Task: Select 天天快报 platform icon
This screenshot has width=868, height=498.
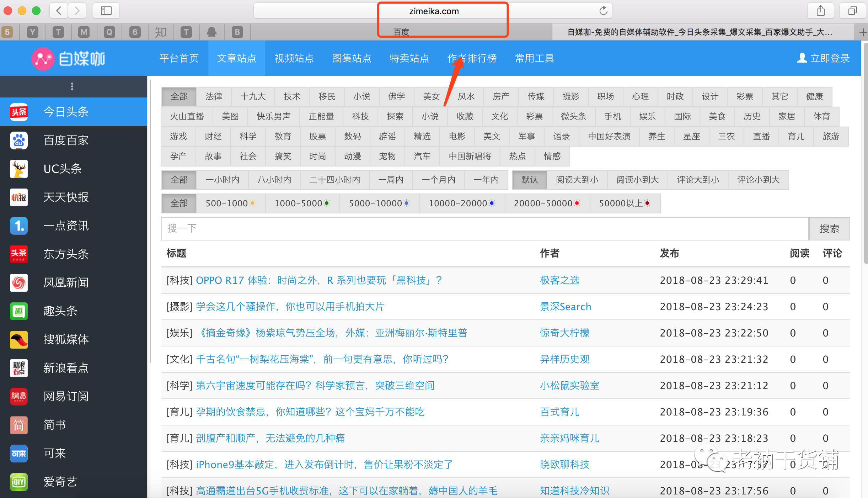Action: pos(19,197)
